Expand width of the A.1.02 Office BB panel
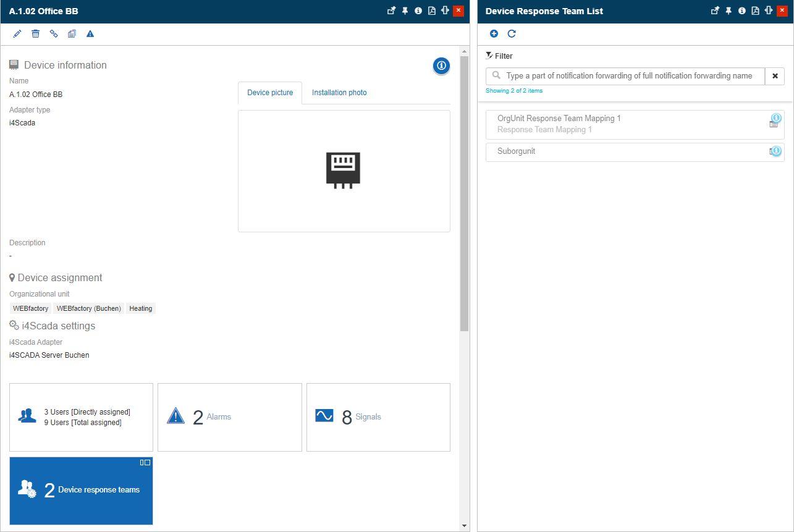This screenshot has height=532, width=794. 444,11
